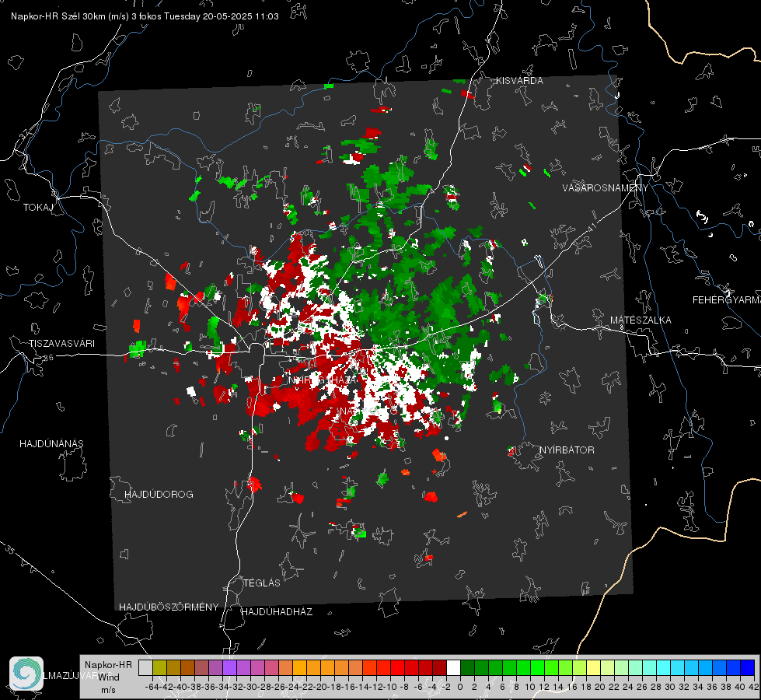Viewport: 761px width, 700px height.
Task: Pick the bright green swatch between 10 and 12
Action: [x=537, y=667]
